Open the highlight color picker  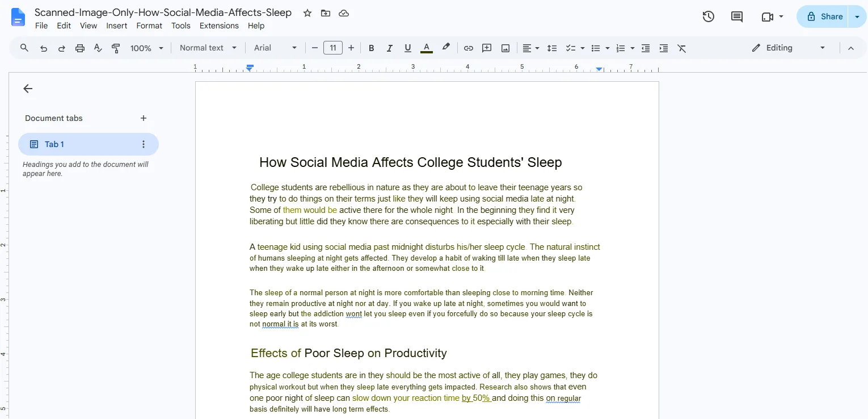tap(446, 48)
